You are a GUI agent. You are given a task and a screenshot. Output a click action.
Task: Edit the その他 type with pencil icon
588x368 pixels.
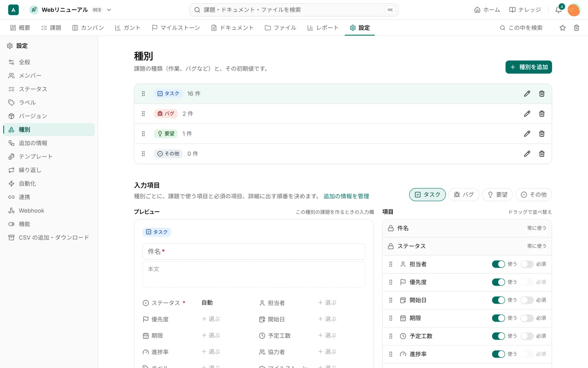click(527, 154)
